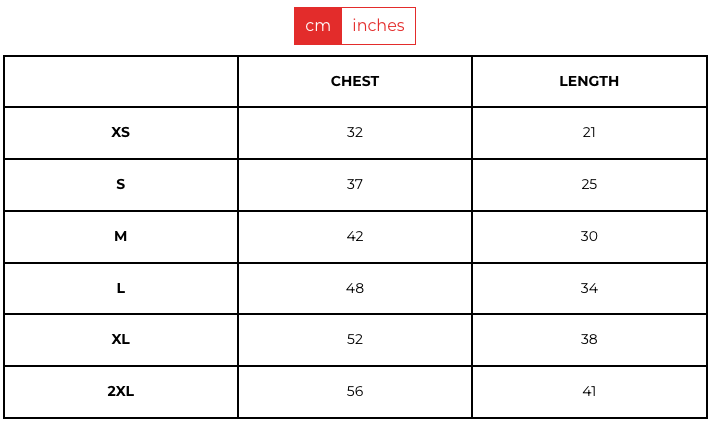Select the 2XL size row label

click(x=121, y=391)
